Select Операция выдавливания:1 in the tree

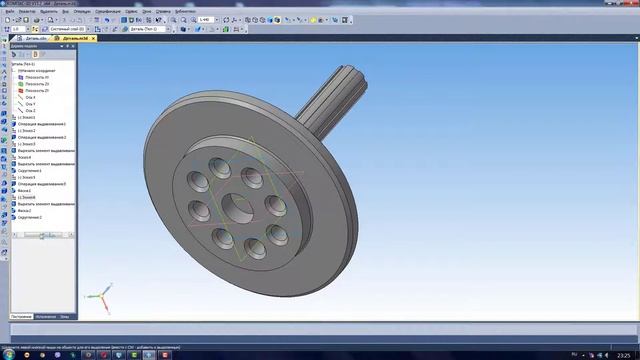42,124
